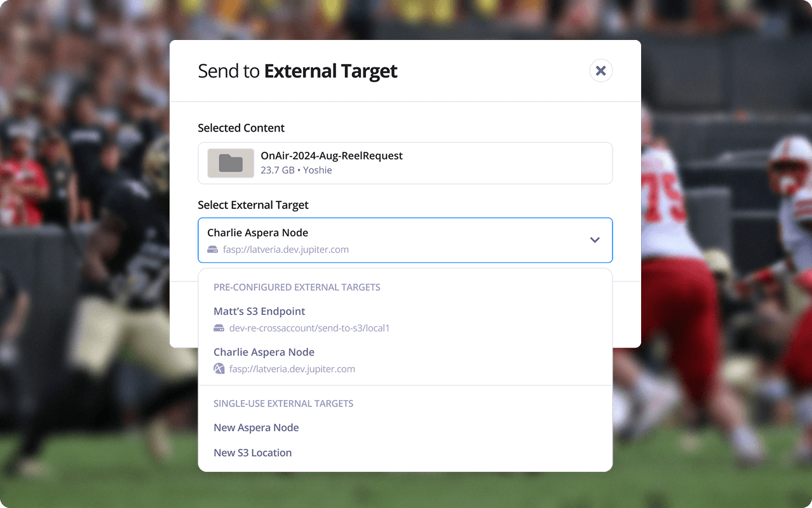Click the folder icon of the selected content
812x508 pixels.
point(231,163)
